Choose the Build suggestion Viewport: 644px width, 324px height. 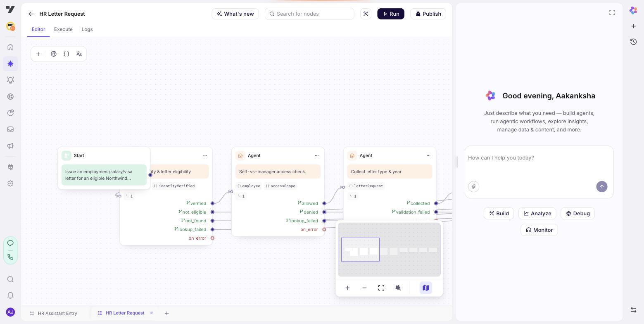[499, 213]
